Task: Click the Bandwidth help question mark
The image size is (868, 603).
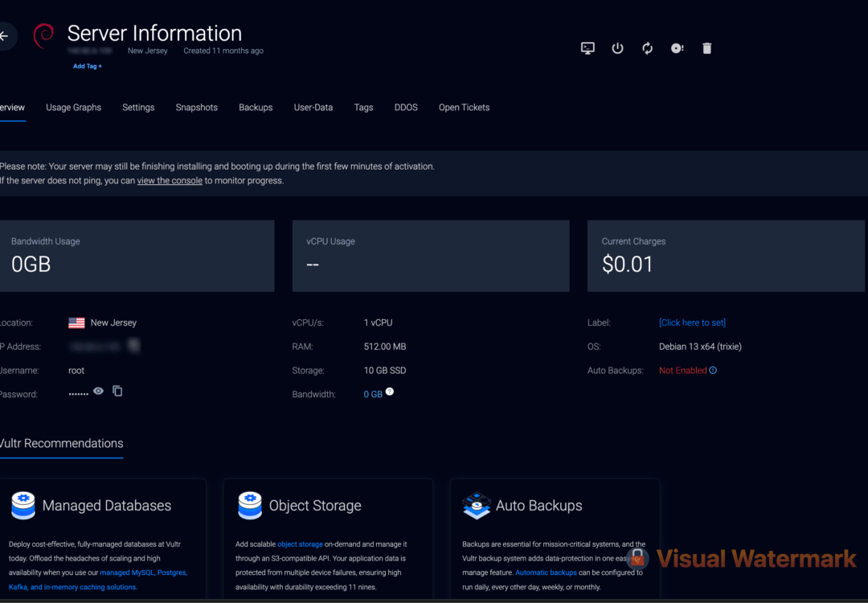Action: point(390,392)
